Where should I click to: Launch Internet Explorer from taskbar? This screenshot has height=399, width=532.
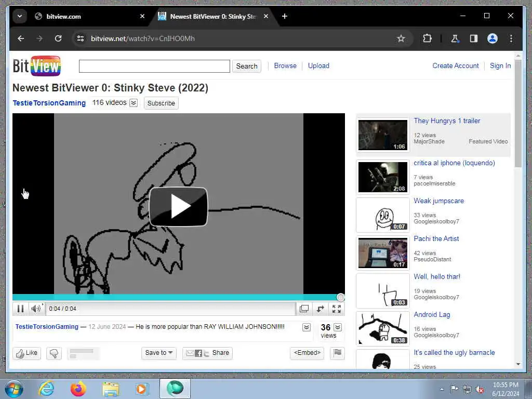click(x=46, y=389)
